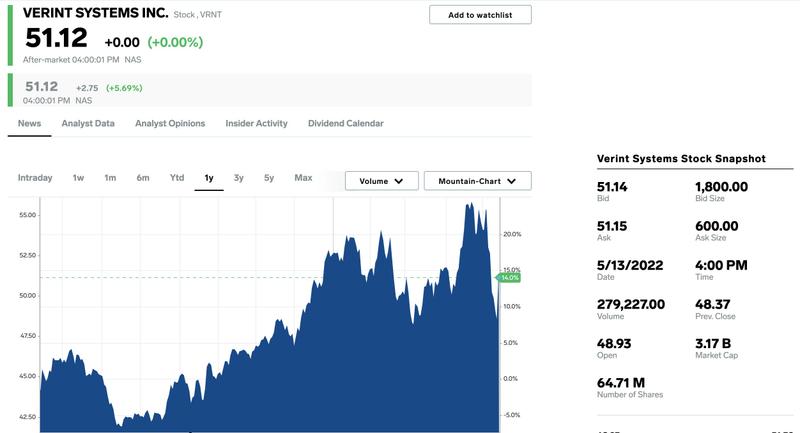The height and width of the screenshot is (433, 800).
Task: Click the 20.0% percent axis label
Action: (512, 235)
